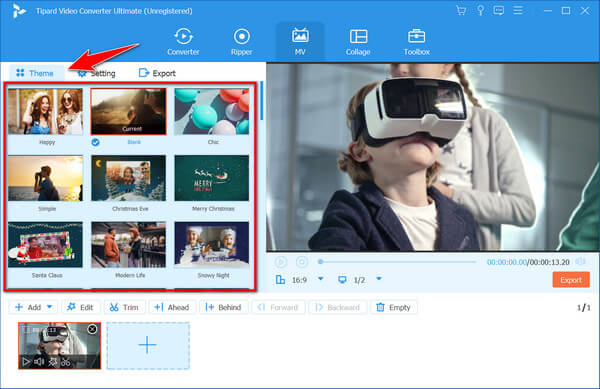Click the Edit button

pyautogui.click(x=80, y=307)
